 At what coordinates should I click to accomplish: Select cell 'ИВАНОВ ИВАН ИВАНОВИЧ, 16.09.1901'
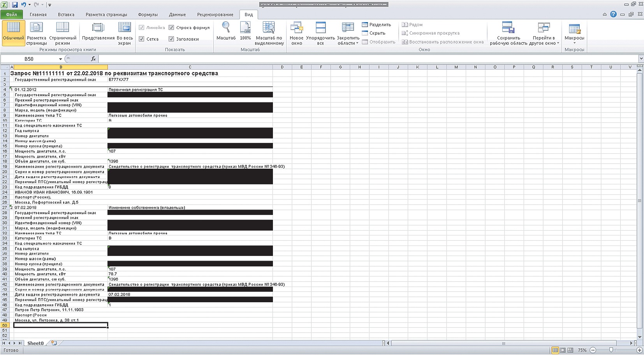coord(61,192)
